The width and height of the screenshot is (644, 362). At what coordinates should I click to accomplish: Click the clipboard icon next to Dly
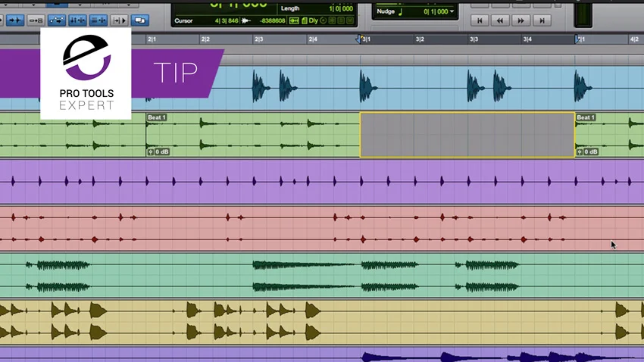[305, 20]
